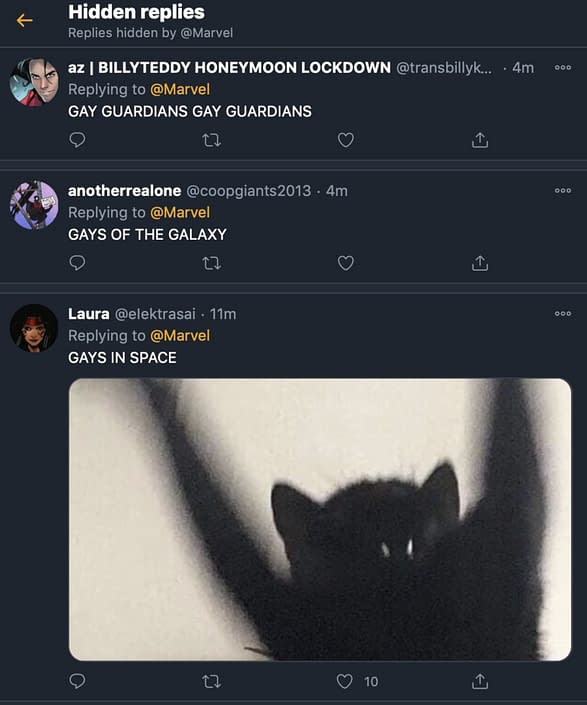Screen dimensions: 587x705
Task: Like the GAYS OF THE GALAXY tweet
Action: pos(346,263)
